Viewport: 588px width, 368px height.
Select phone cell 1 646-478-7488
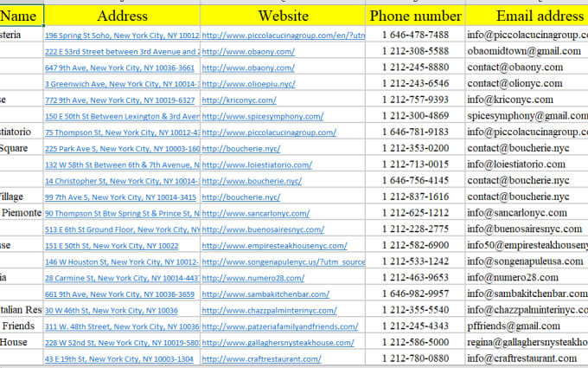[x=416, y=35]
